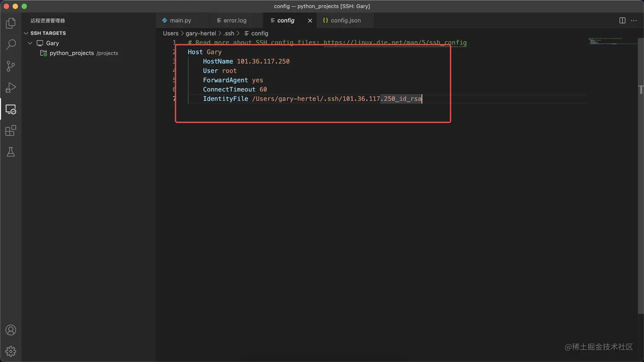Screen dimensions: 644x362
Task: Click .ssh in the breadcrumb
Action: coord(229,33)
